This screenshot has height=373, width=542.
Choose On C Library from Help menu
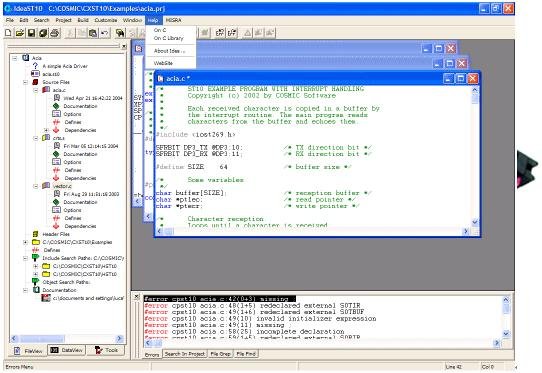tap(169, 38)
